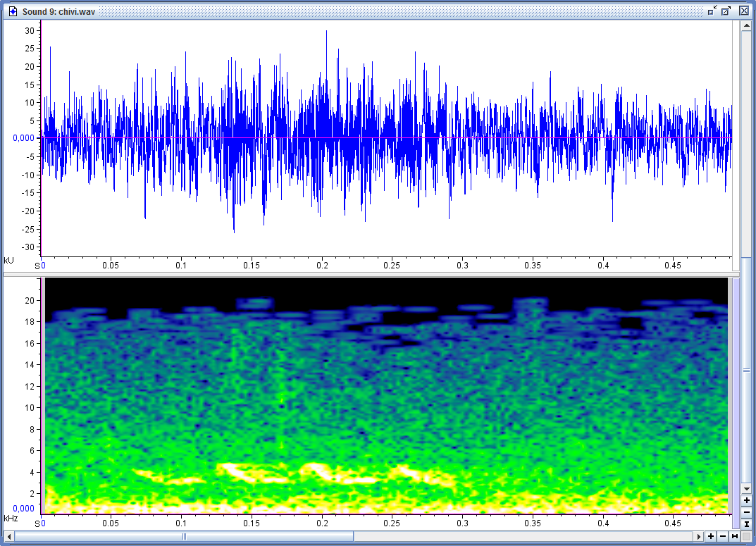756x546 pixels.
Task: Reset vertical zoom to full axis range
Action: coord(746,524)
